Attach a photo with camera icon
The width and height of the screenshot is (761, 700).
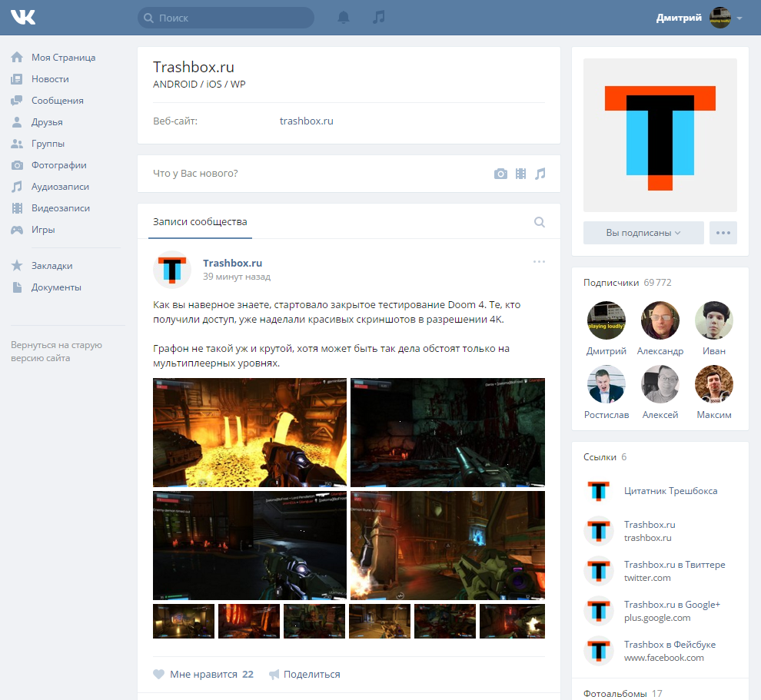pyautogui.click(x=500, y=174)
